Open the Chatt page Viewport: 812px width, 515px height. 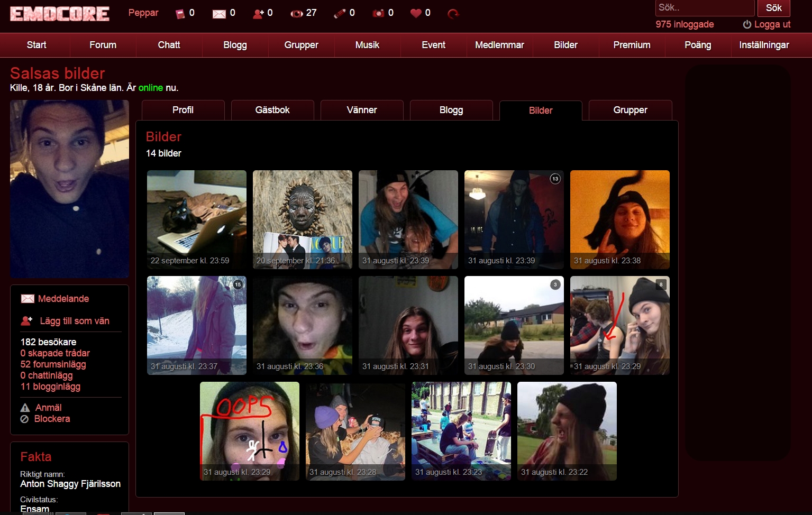pyautogui.click(x=169, y=45)
